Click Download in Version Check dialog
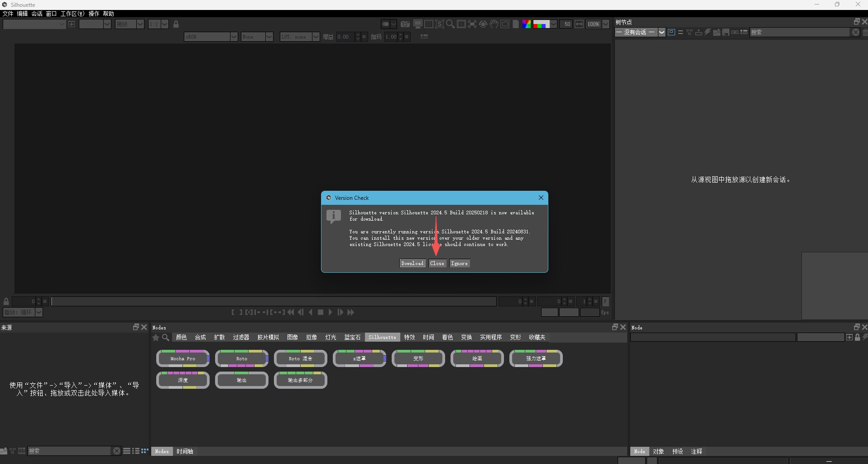 [412, 264]
